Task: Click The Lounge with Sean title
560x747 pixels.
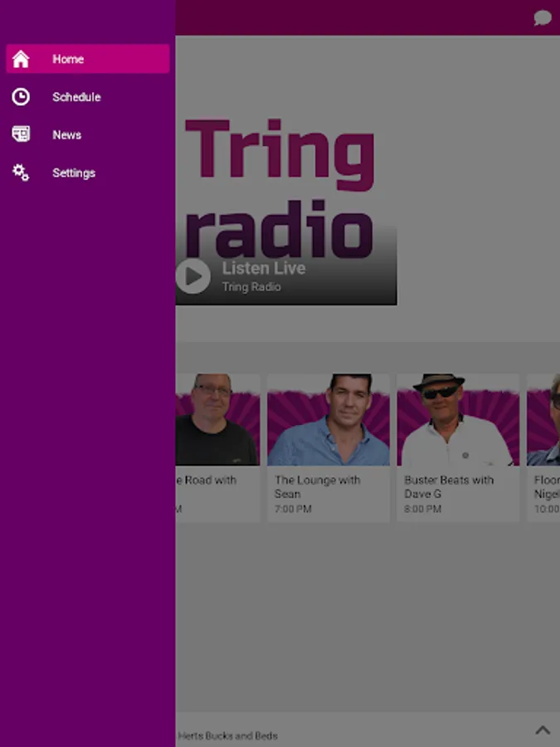Action: point(317,487)
